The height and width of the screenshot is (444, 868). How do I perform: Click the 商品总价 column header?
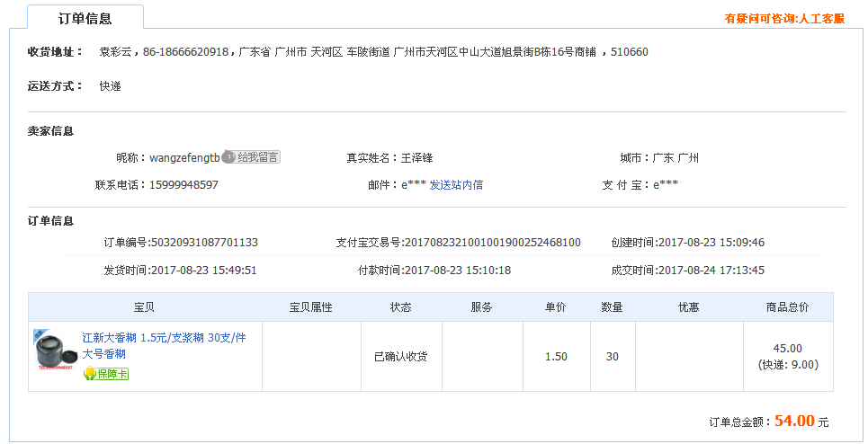[787, 307]
